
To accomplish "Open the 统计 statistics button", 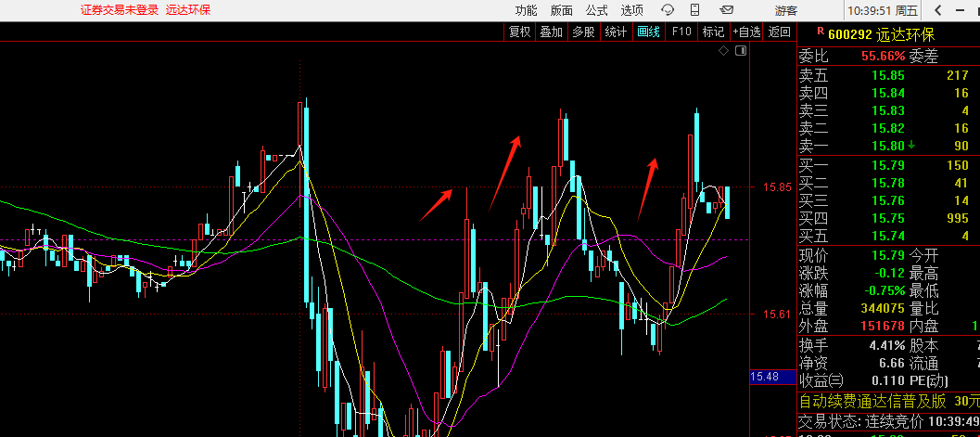I will coord(616,32).
